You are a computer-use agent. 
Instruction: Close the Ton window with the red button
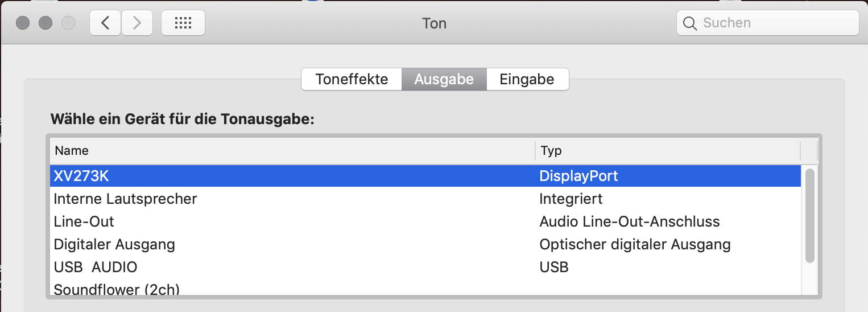point(23,23)
